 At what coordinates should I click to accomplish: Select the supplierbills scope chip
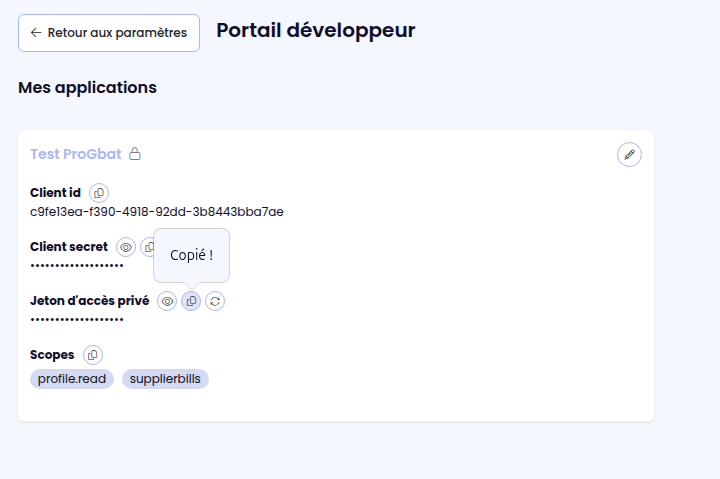click(x=165, y=379)
